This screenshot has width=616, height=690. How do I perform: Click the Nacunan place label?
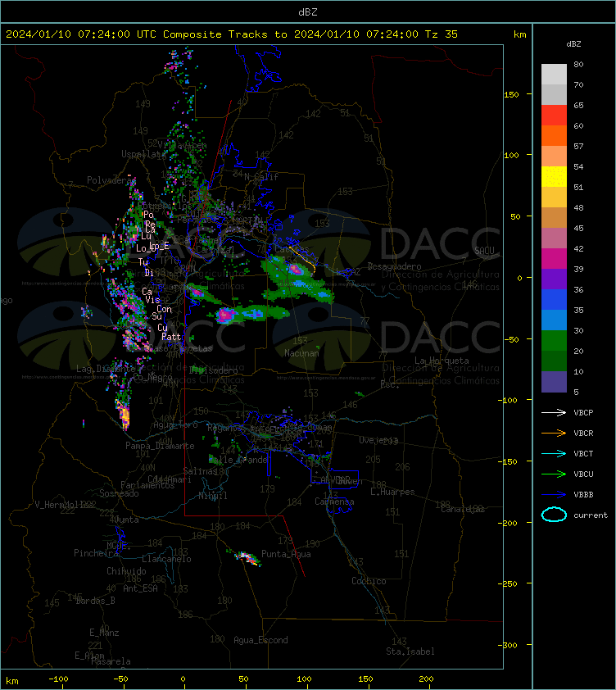pos(301,353)
